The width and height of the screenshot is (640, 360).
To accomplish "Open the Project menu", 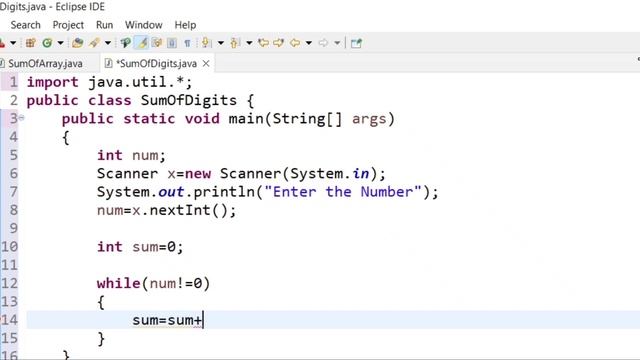I will [x=68, y=25].
